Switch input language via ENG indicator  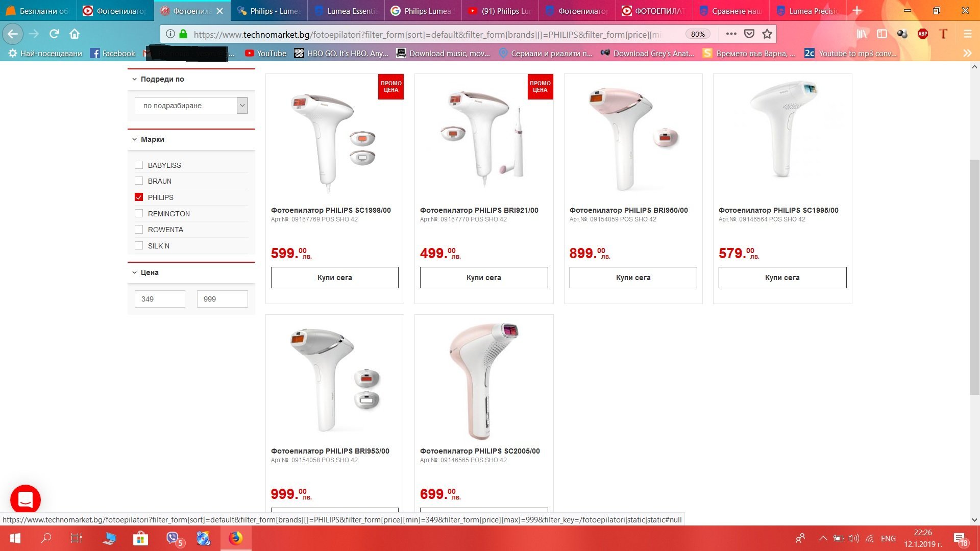click(888, 538)
